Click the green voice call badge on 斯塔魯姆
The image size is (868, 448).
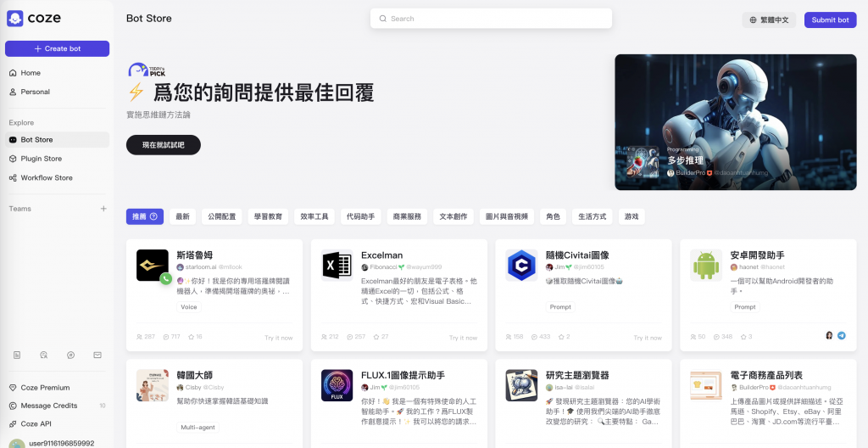[x=165, y=278]
